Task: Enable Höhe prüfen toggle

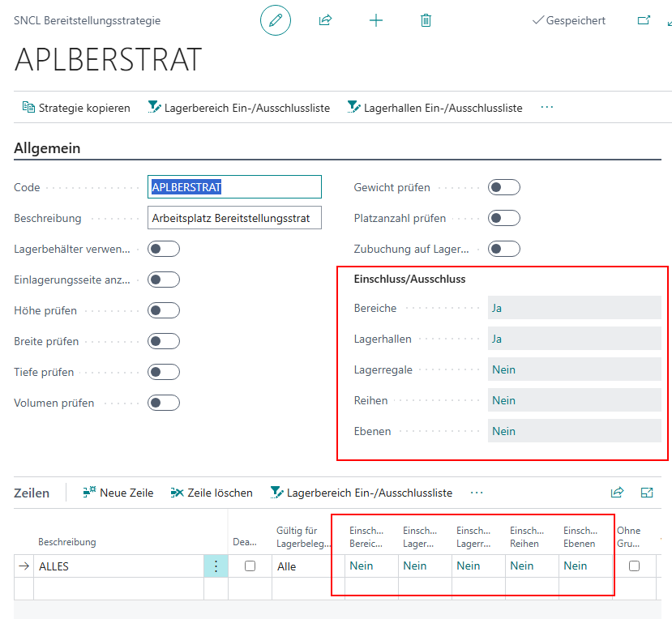Action: (x=163, y=311)
